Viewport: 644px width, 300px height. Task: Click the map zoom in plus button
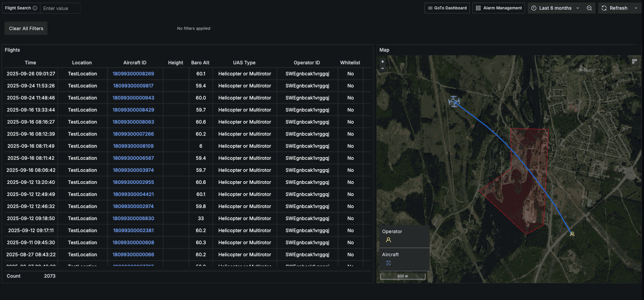(x=382, y=62)
